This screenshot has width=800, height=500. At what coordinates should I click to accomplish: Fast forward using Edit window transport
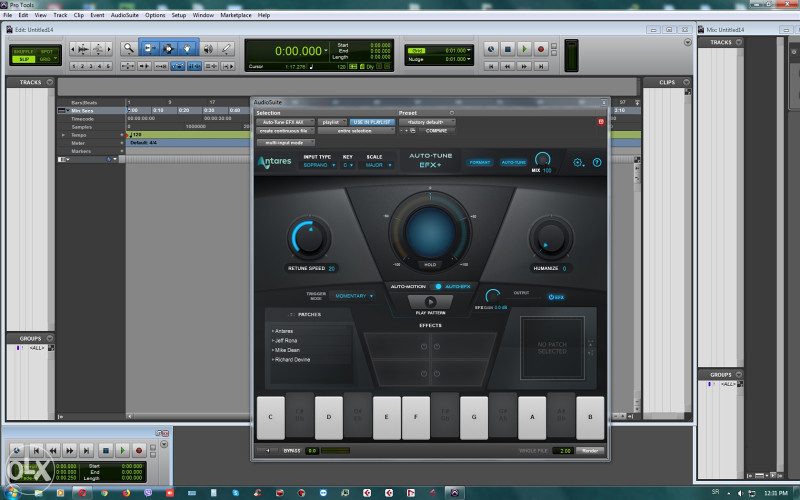524,66
